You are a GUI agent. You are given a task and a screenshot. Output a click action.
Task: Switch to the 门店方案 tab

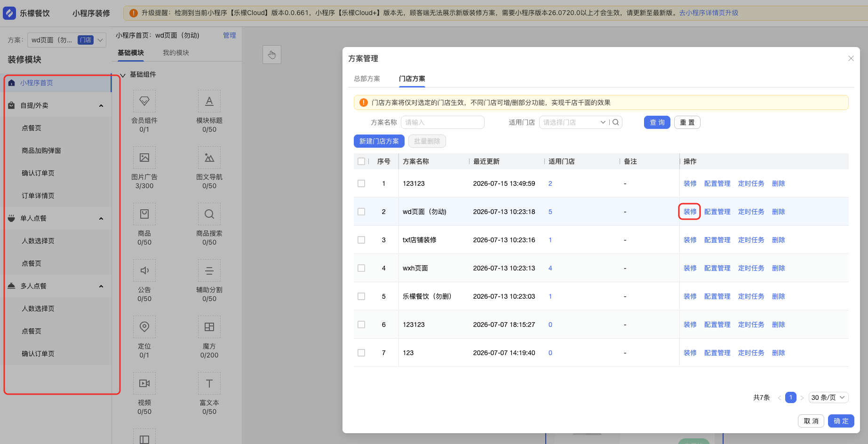(x=412, y=79)
